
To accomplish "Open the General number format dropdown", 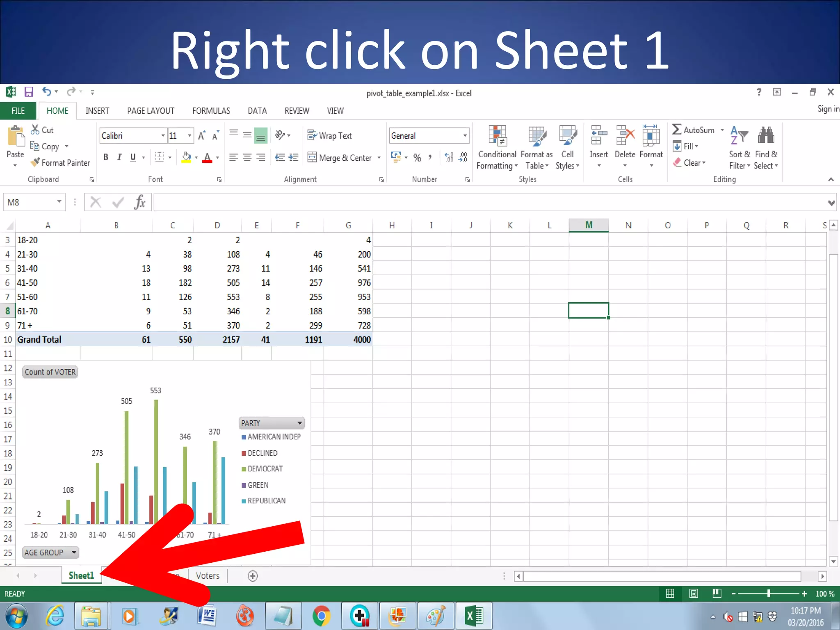I will (x=465, y=135).
